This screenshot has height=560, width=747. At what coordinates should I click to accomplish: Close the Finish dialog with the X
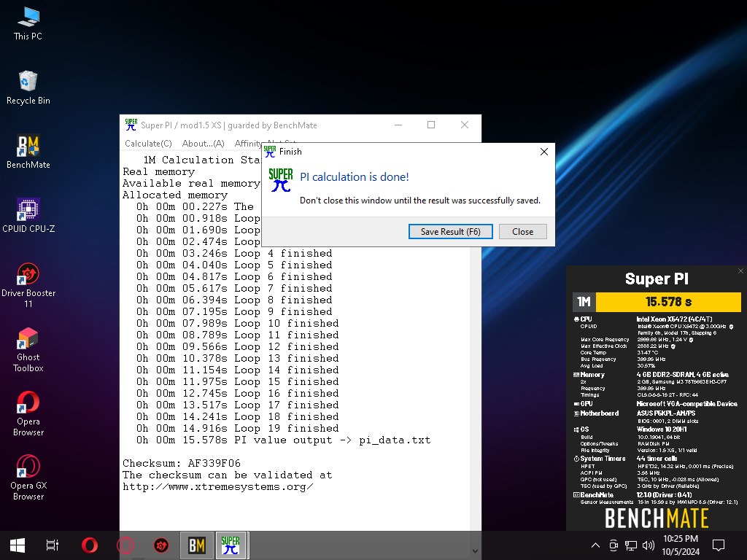pyautogui.click(x=544, y=152)
